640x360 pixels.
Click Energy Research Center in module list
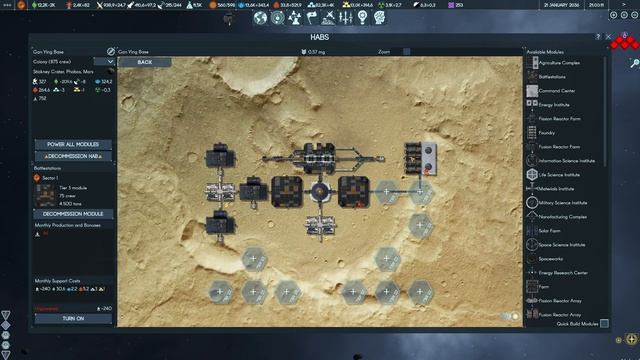tap(563, 273)
